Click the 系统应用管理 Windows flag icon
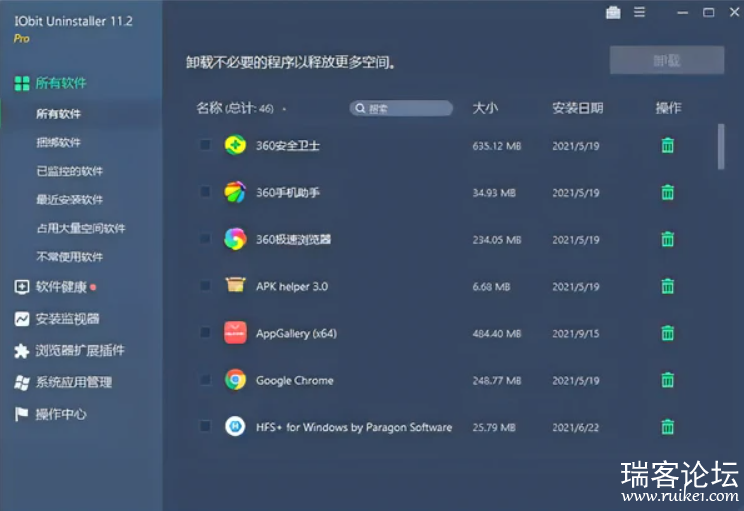This screenshot has height=511, width=744. tap(22, 382)
